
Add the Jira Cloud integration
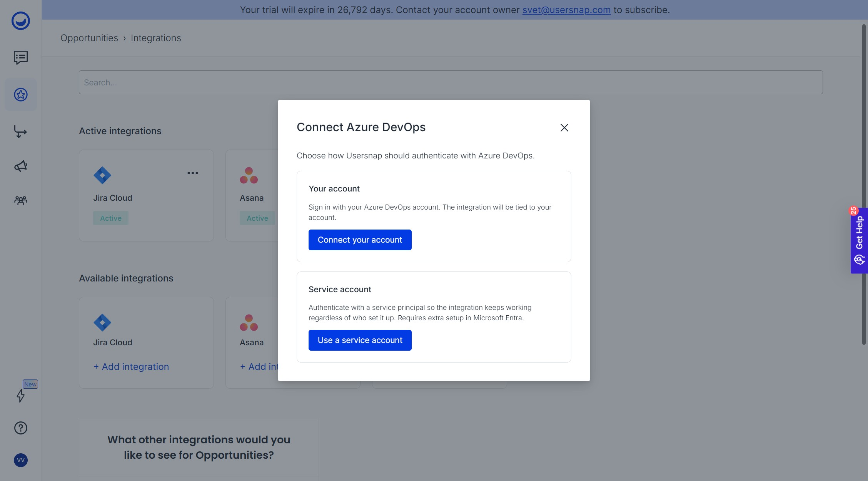[131, 367]
